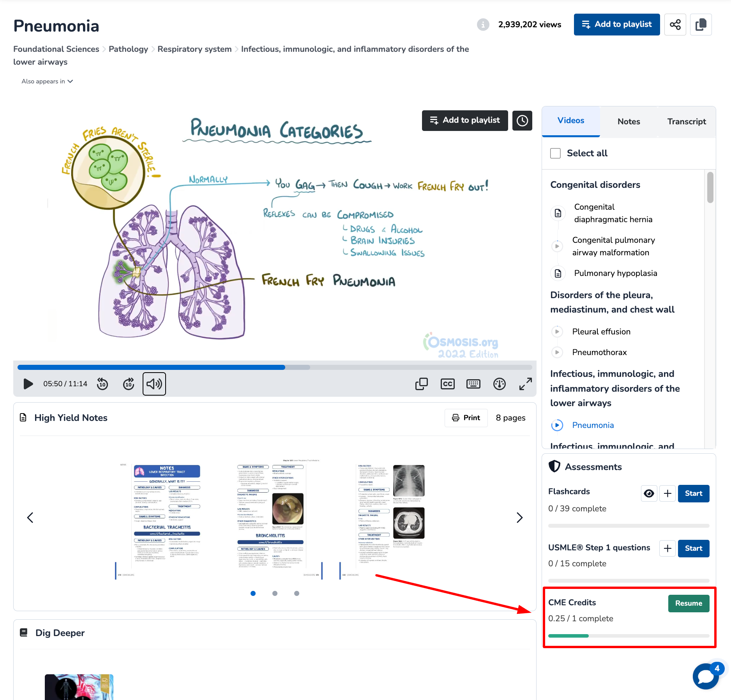Toggle closed captions on the video

[447, 384]
